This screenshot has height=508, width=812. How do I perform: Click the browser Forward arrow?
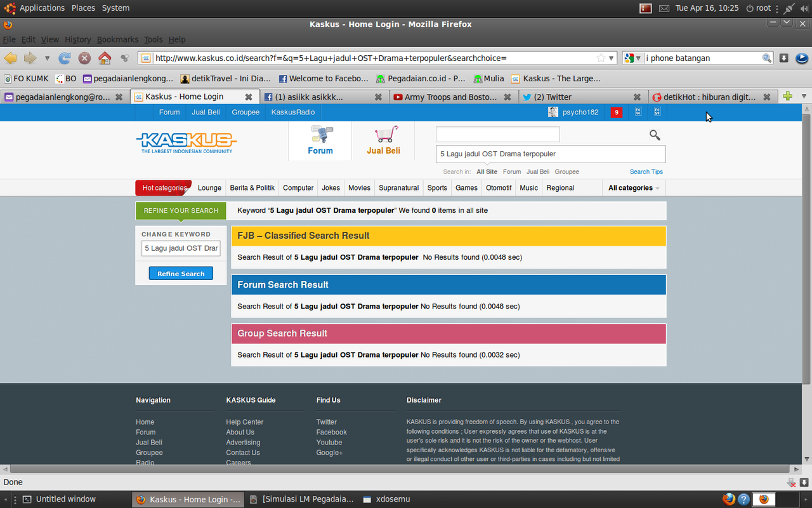[30, 58]
